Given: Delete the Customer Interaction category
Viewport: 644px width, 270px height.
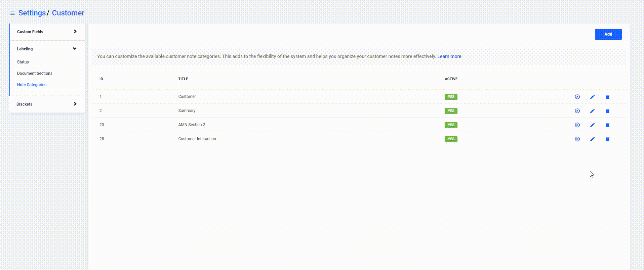Looking at the screenshot, I should coord(607,139).
